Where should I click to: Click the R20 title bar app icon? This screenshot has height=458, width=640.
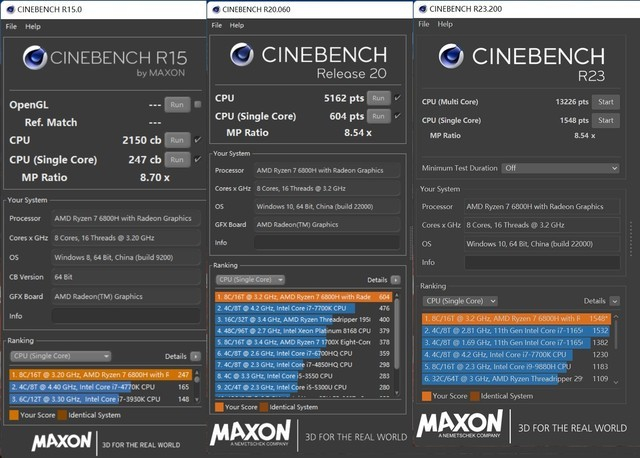(218, 9)
